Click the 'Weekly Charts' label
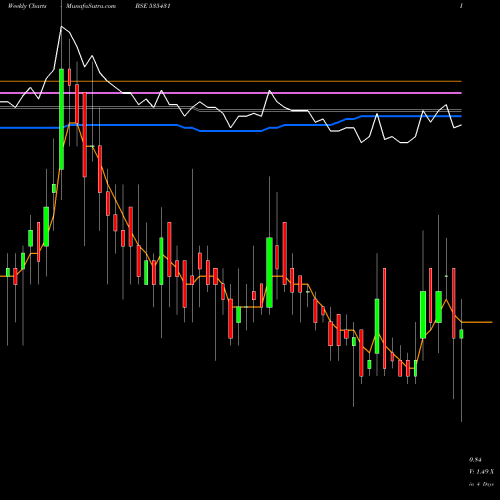Screen dimensions: 500x500 point(27,6)
